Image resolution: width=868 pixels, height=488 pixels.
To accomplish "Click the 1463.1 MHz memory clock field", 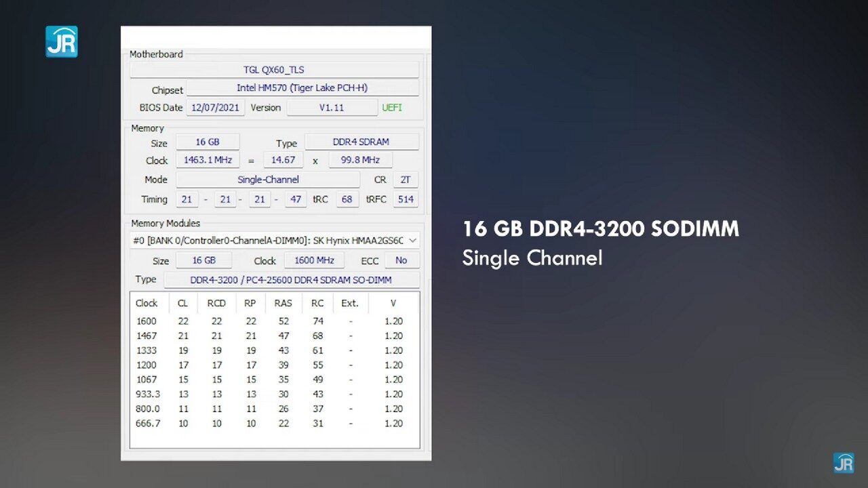I will tap(208, 160).
